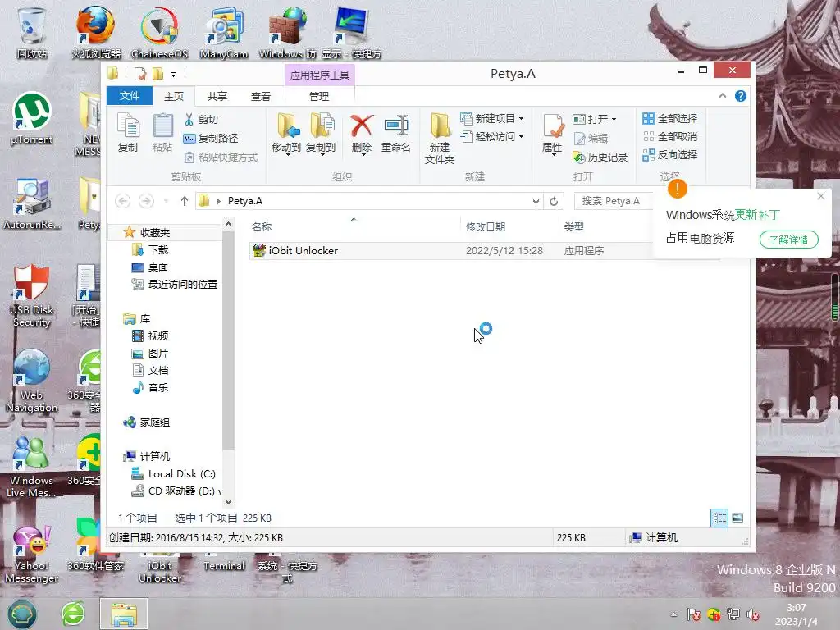The image size is (840, 630).
Task: Click 历史记录 (History) button
Action: pyautogui.click(x=600, y=157)
